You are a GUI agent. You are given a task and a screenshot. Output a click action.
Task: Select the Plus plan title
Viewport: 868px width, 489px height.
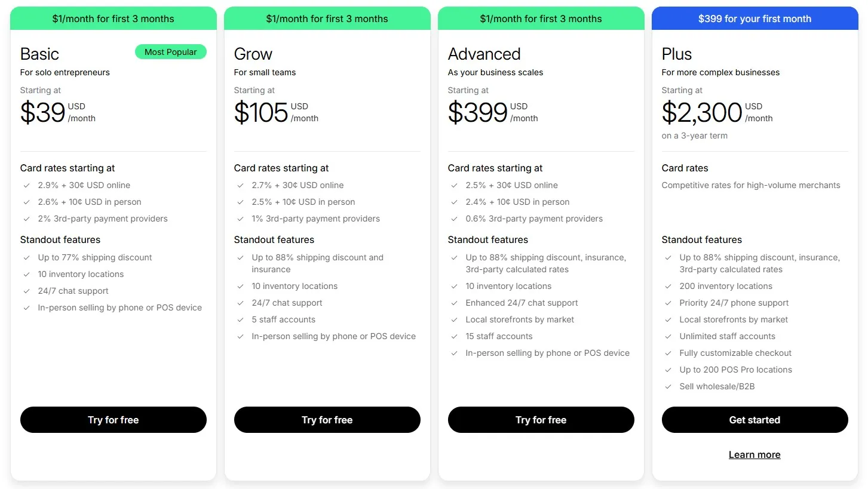click(x=676, y=54)
